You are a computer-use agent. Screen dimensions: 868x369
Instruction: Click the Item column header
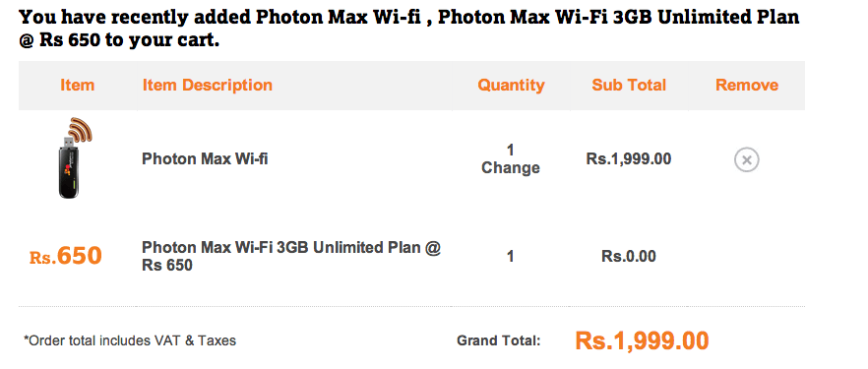tap(77, 86)
